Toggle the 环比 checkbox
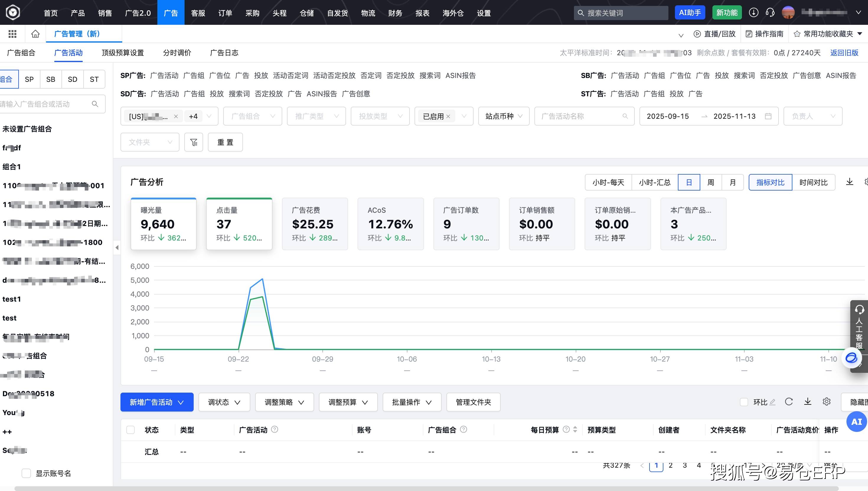868x491 pixels. (744, 402)
